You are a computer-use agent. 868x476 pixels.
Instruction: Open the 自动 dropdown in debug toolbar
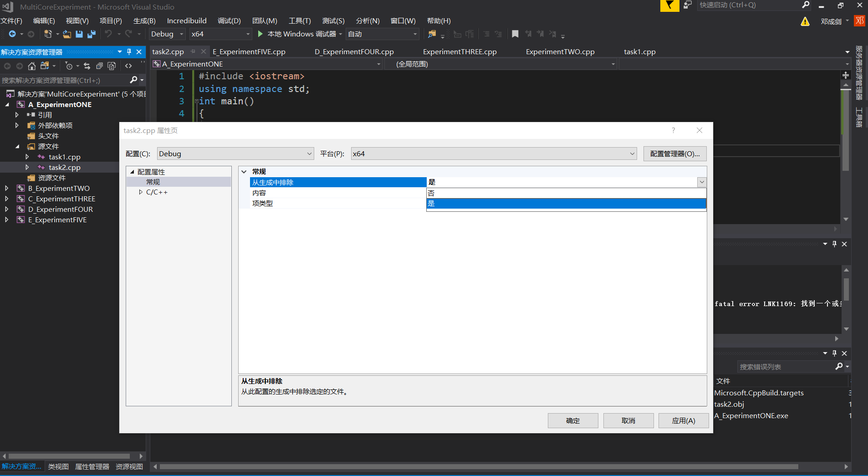point(383,34)
